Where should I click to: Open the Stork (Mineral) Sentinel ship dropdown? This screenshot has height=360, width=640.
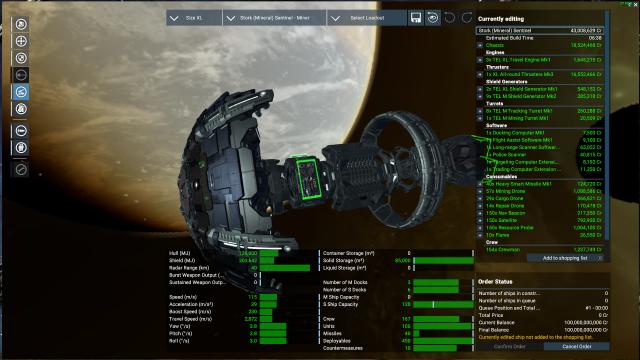coord(275,18)
